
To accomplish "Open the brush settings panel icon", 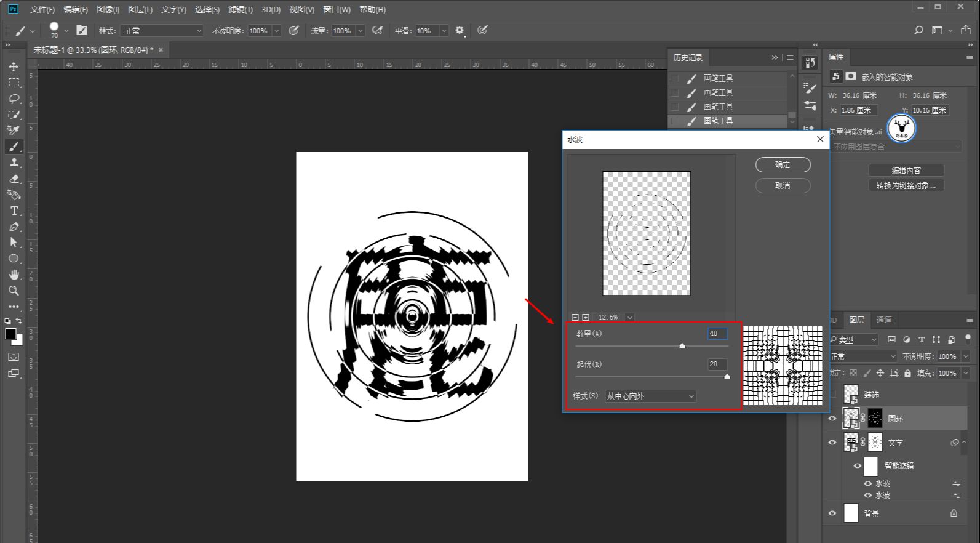I will click(82, 30).
